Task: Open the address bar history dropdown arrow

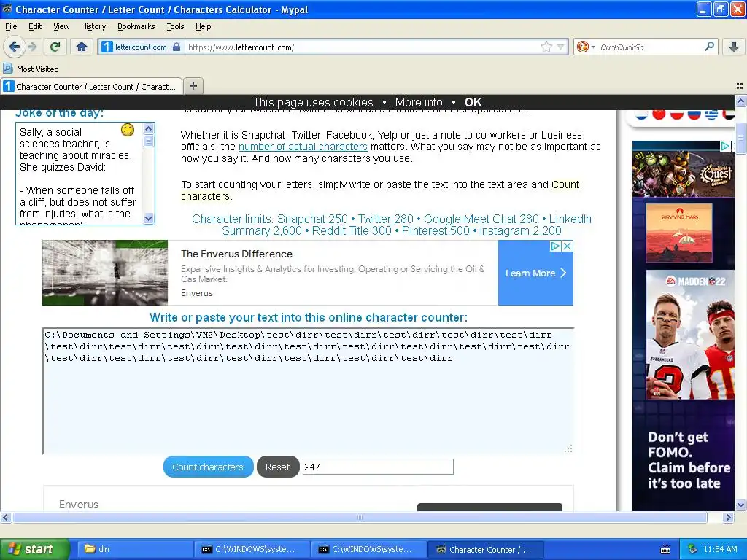Action: point(561,47)
